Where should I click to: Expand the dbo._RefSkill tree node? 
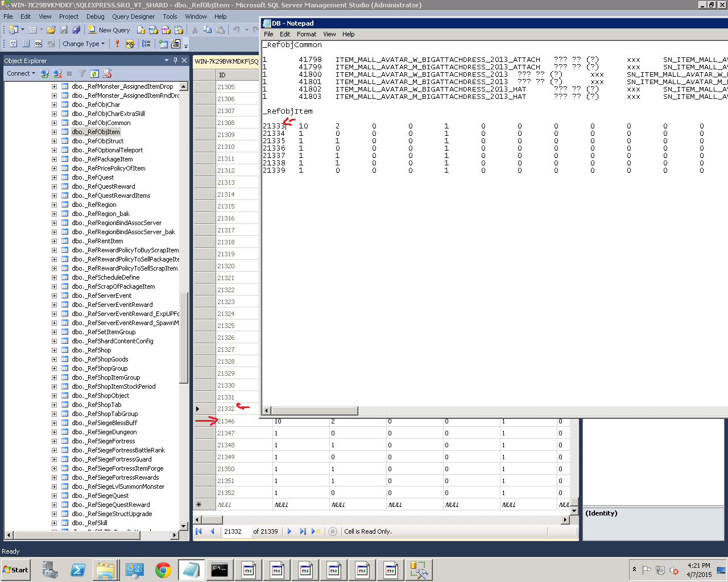[x=54, y=523]
